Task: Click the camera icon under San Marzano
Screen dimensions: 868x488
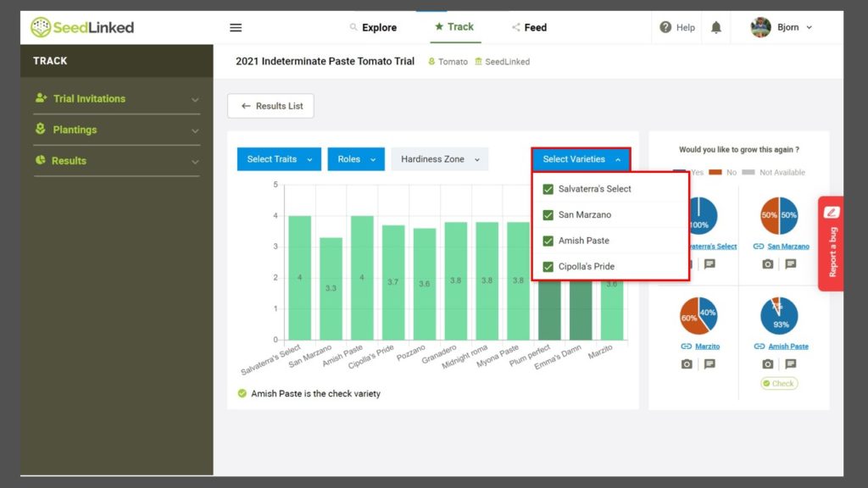Action: pyautogui.click(x=768, y=264)
